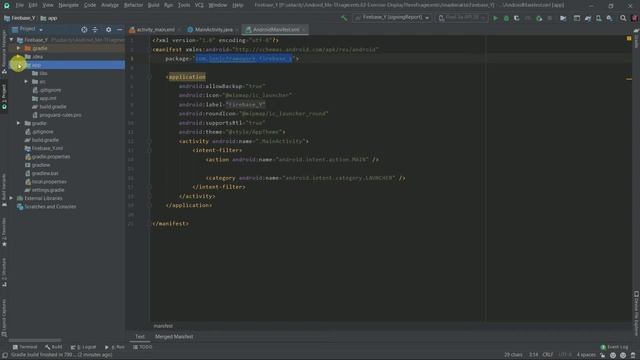Screen dimensions: 640x360
Task: Open the TODO tool window
Action: pyautogui.click(x=142, y=347)
